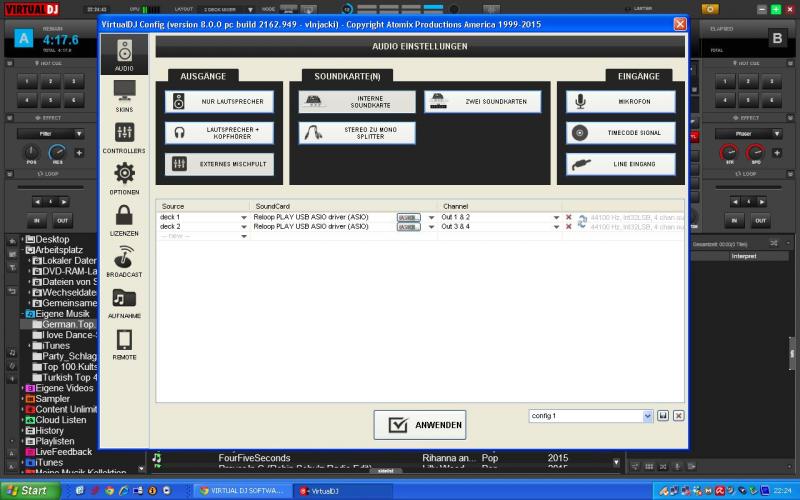Open the new source row dropdown
Image resolution: width=800 pixels, height=500 pixels.
pyautogui.click(x=244, y=236)
